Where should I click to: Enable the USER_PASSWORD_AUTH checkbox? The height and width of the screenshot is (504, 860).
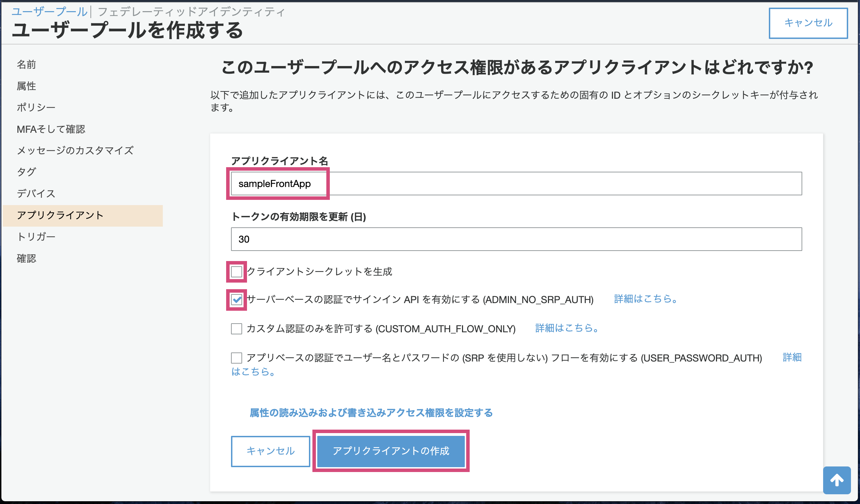237,358
